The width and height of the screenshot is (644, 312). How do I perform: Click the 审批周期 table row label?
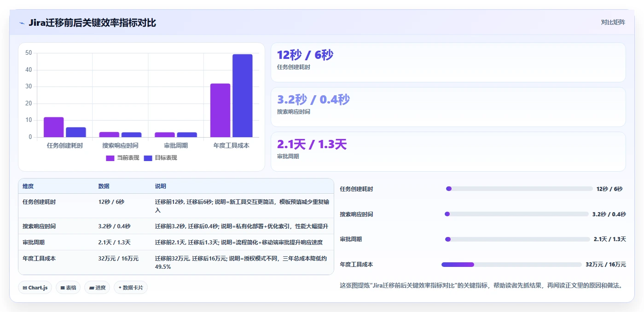click(34, 243)
